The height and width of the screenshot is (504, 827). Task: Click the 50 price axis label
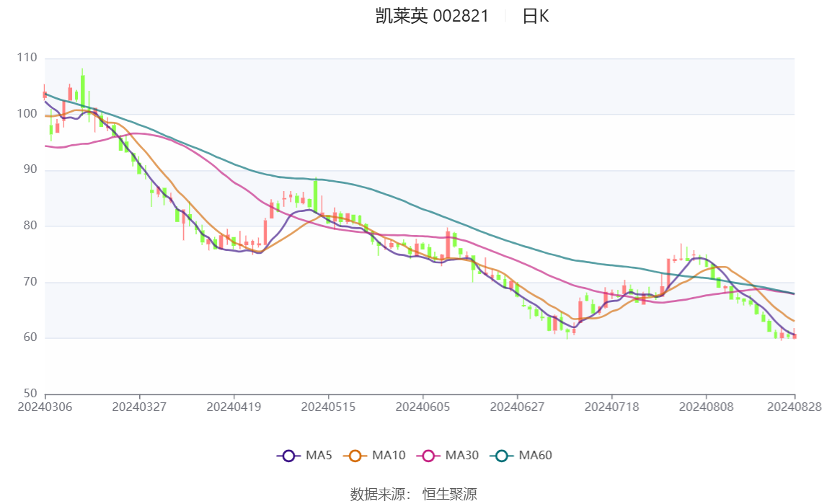coord(30,393)
